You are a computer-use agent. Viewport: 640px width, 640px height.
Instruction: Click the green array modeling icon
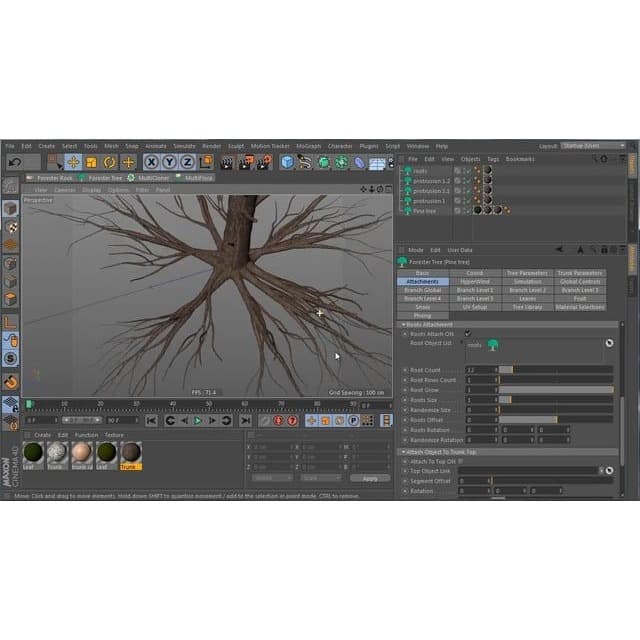coord(341,162)
